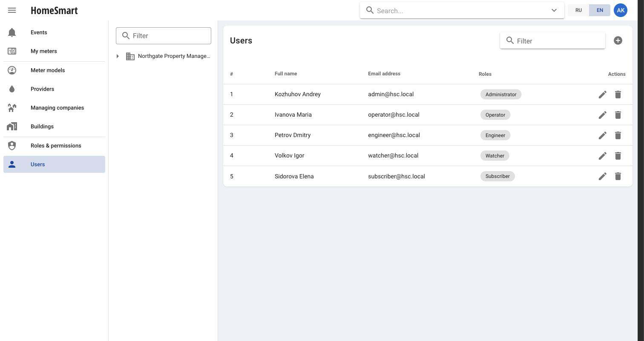Image resolution: width=644 pixels, height=341 pixels.
Task: Go to the Buildings section
Action: click(54, 126)
